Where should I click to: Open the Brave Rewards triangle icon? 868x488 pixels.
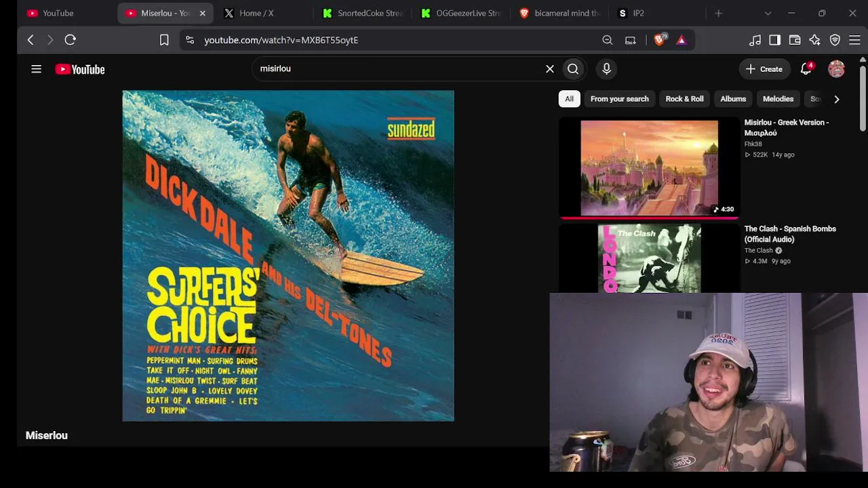click(682, 40)
